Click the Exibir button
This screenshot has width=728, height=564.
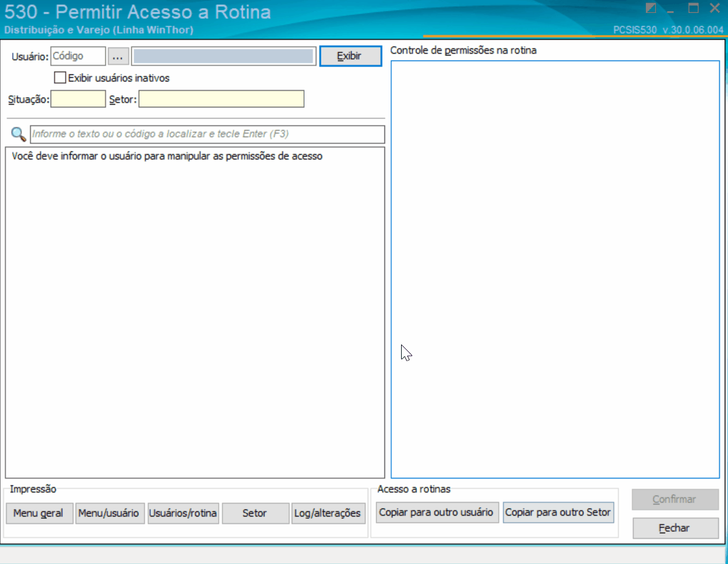pyautogui.click(x=350, y=56)
